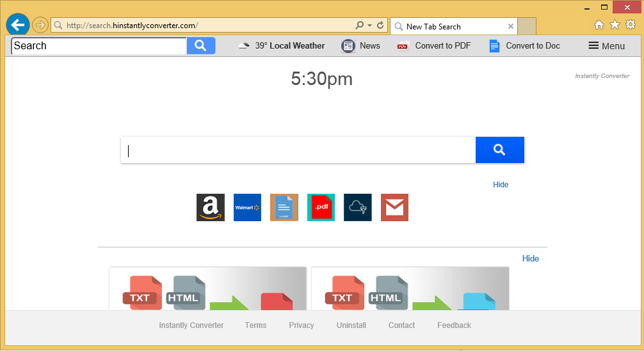Screen dimensions: 644x351
Task: Open the blue document shortcut icon
Action: (x=284, y=207)
